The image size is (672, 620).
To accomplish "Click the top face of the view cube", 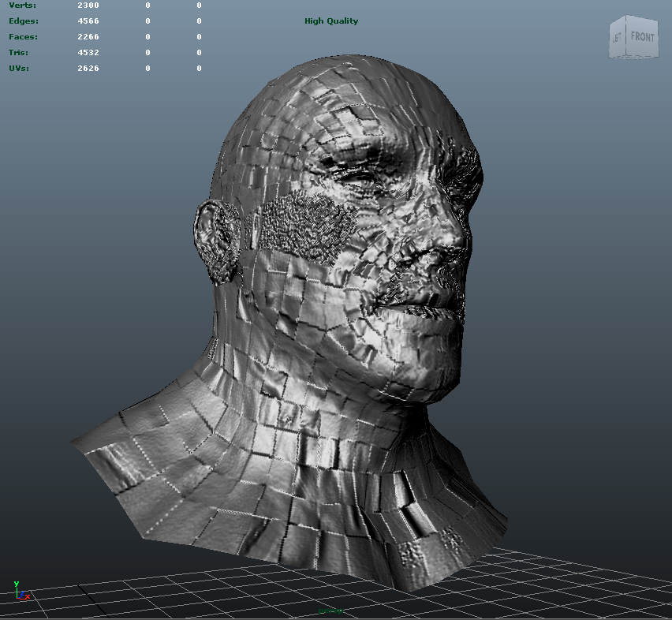I will pos(635,20).
